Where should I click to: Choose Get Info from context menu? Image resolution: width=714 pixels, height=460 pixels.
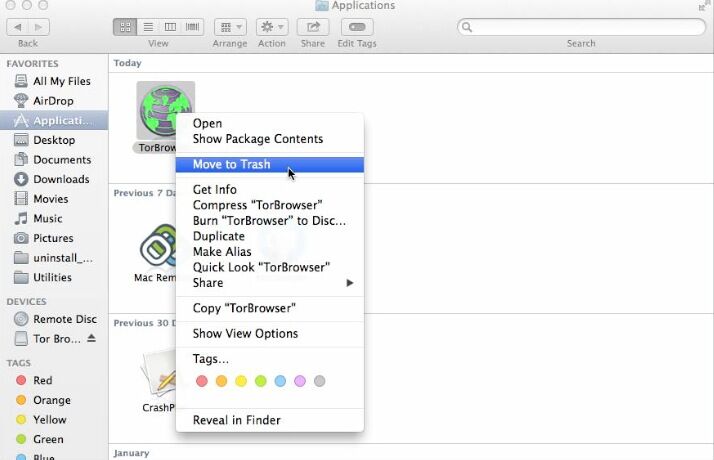click(x=270, y=189)
